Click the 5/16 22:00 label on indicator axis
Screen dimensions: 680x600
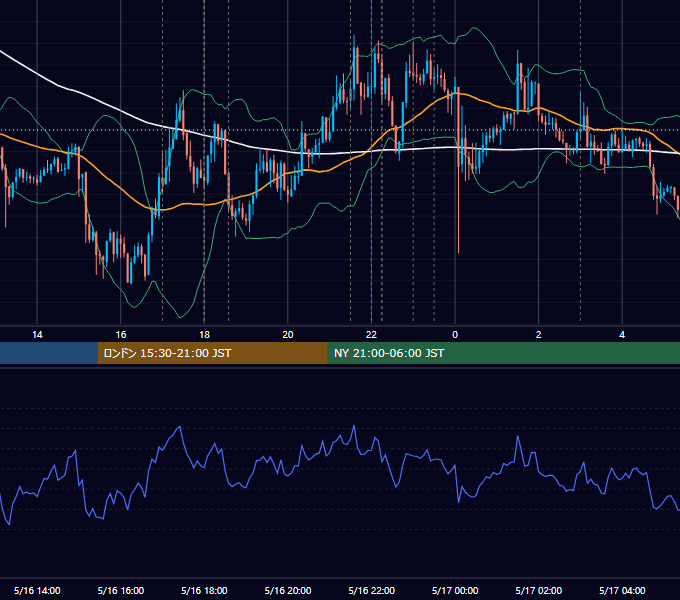372,590
